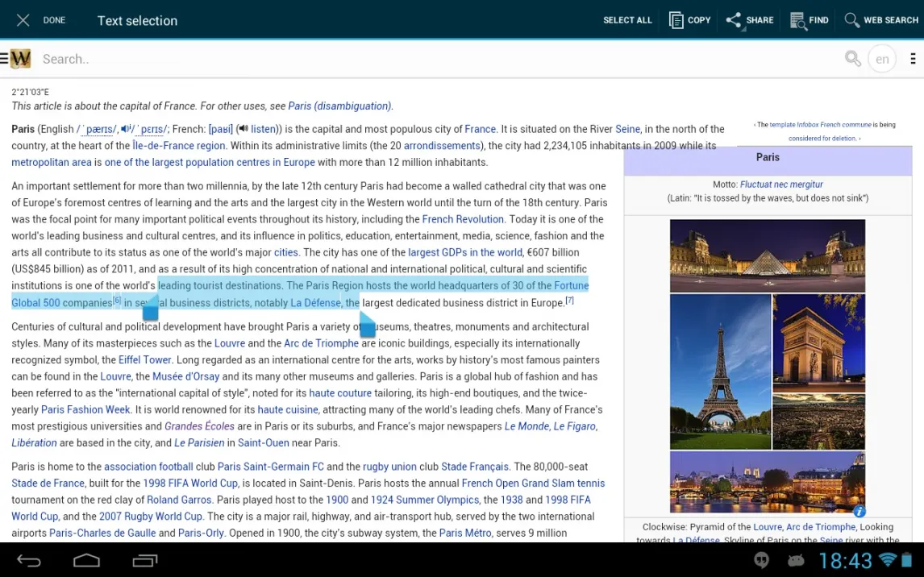Choose Select All in action bar
The image size is (924, 577).
pos(627,20)
